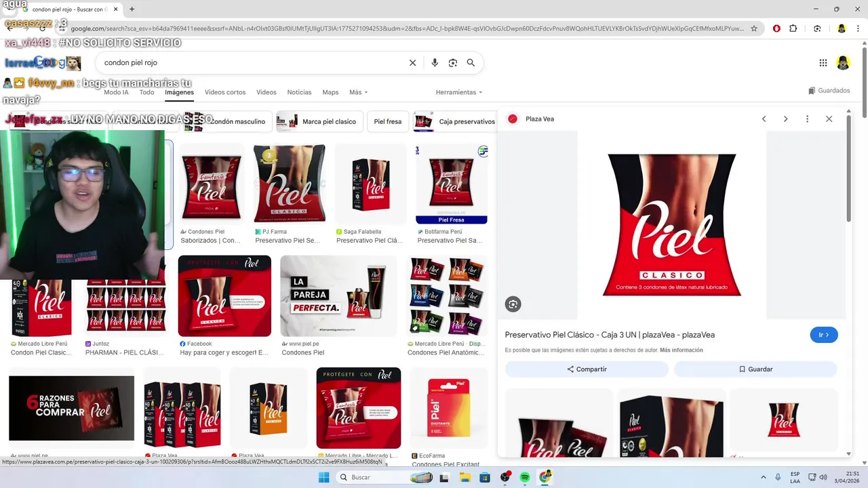Open the Chrome extensions puzzle icon
The width and height of the screenshot is (868, 488).
[x=793, y=28]
